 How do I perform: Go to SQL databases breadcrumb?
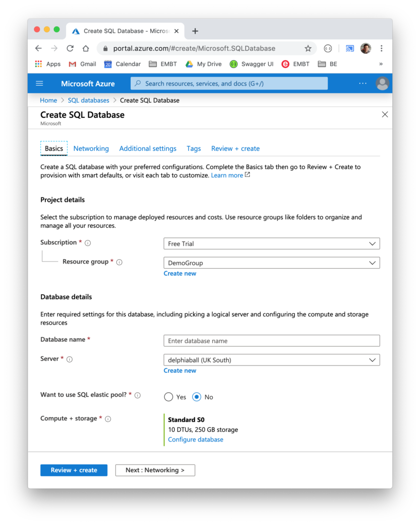point(88,100)
